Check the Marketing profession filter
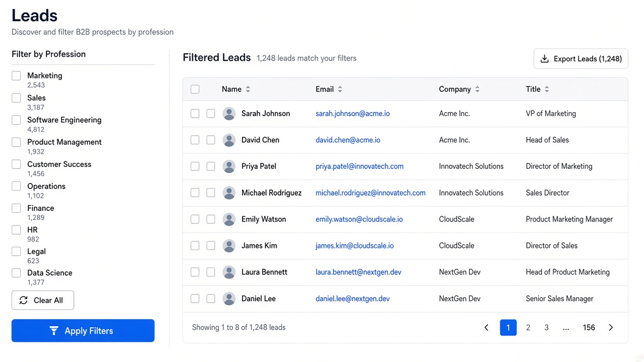The height and width of the screenshot is (362, 644). click(17, 76)
